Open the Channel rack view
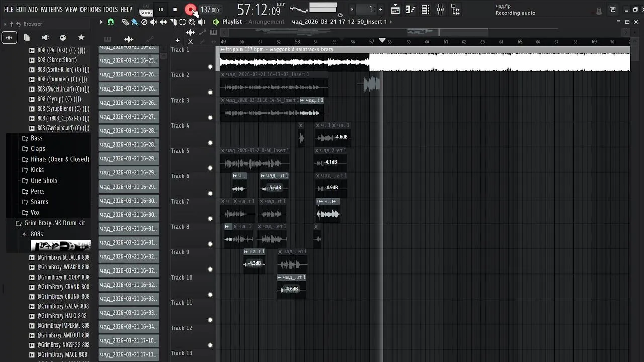The image size is (644, 362). tap(426, 9)
